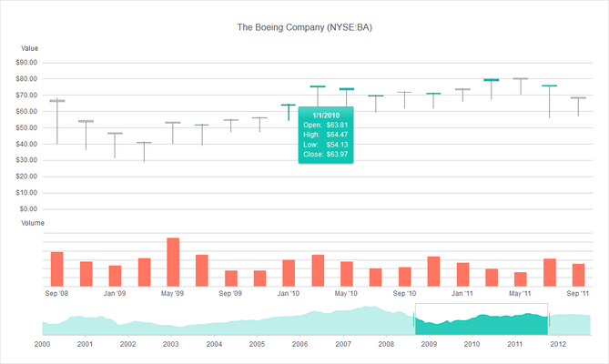Image resolution: width=609 pixels, height=364 pixels.
Task: Click the highlighted navigator selection area
Action: tap(482, 319)
